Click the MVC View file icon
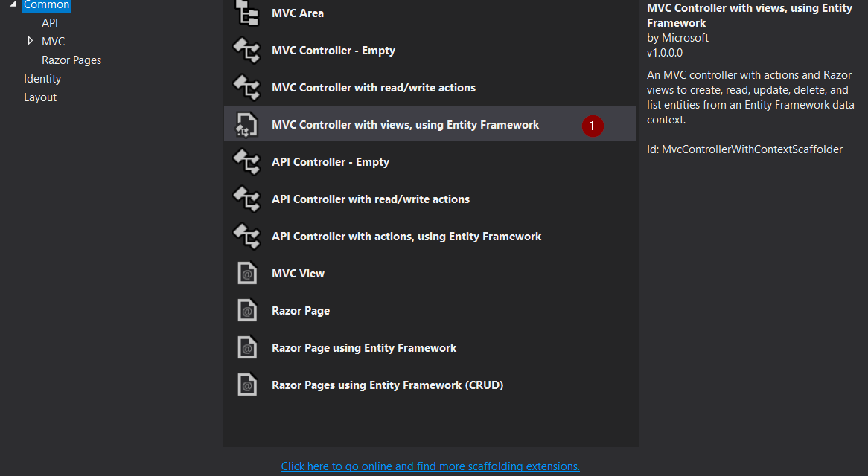 click(246, 274)
